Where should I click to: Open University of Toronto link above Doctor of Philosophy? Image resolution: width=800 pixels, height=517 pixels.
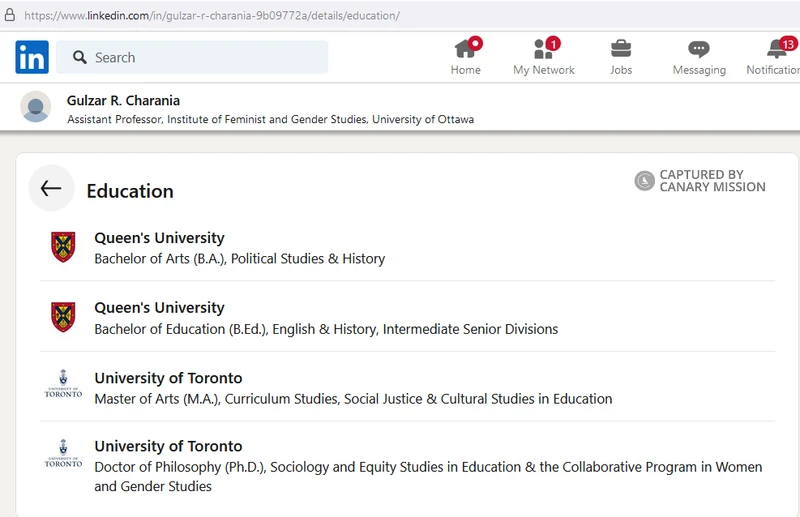pyautogui.click(x=168, y=446)
